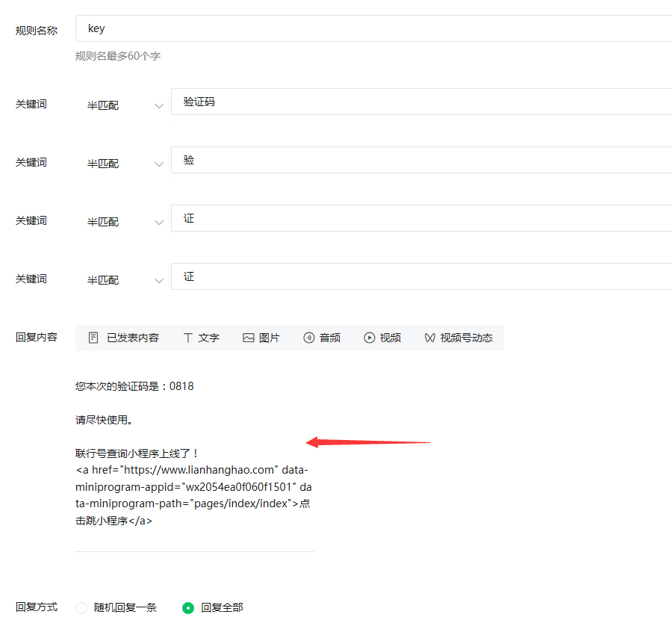The width and height of the screenshot is (672, 635).
Task: Click the 文字 text T icon
Action: (x=187, y=338)
